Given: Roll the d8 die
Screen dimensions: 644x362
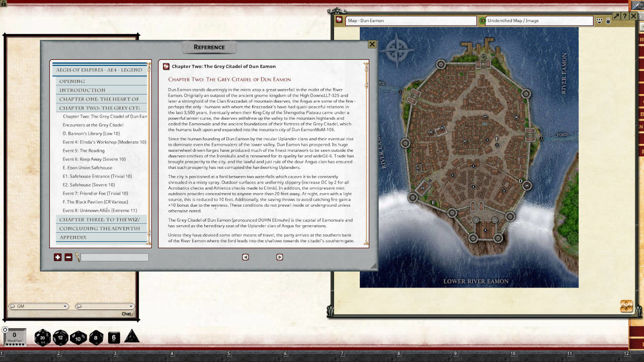Looking at the screenshot, I should 95,337.
